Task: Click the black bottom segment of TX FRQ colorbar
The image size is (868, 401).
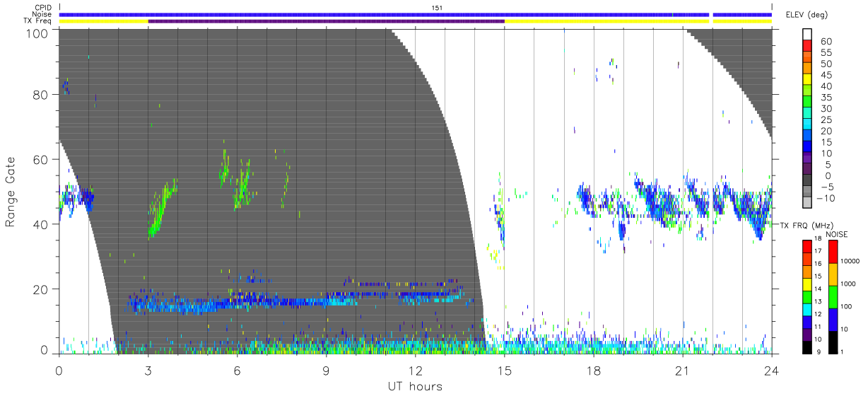Action: click(x=807, y=346)
